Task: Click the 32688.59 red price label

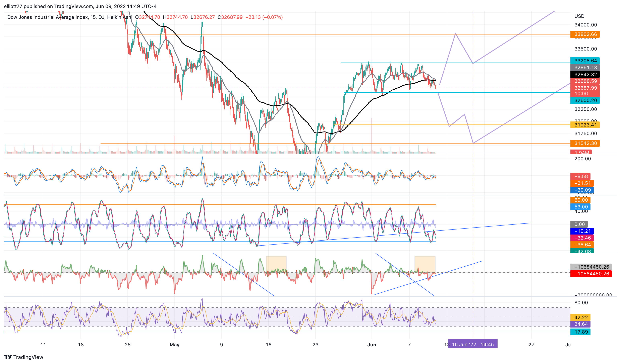Action: [x=585, y=81]
